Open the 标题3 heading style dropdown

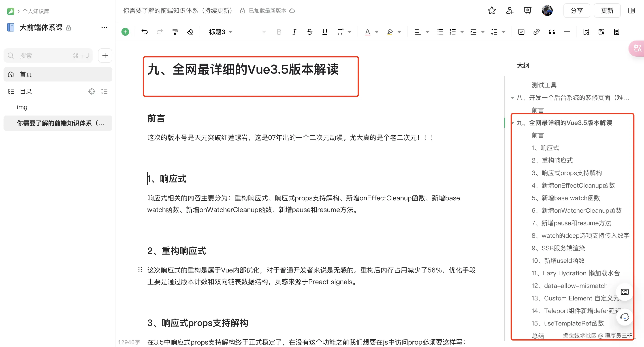pyautogui.click(x=220, y=32)
